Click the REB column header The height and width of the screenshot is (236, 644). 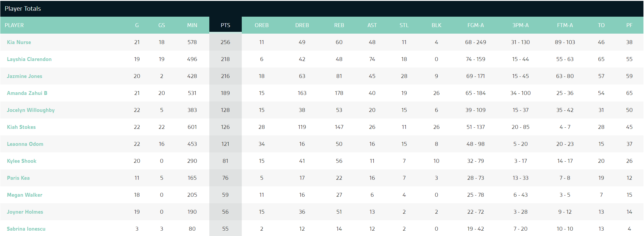[x=339, y=25]
